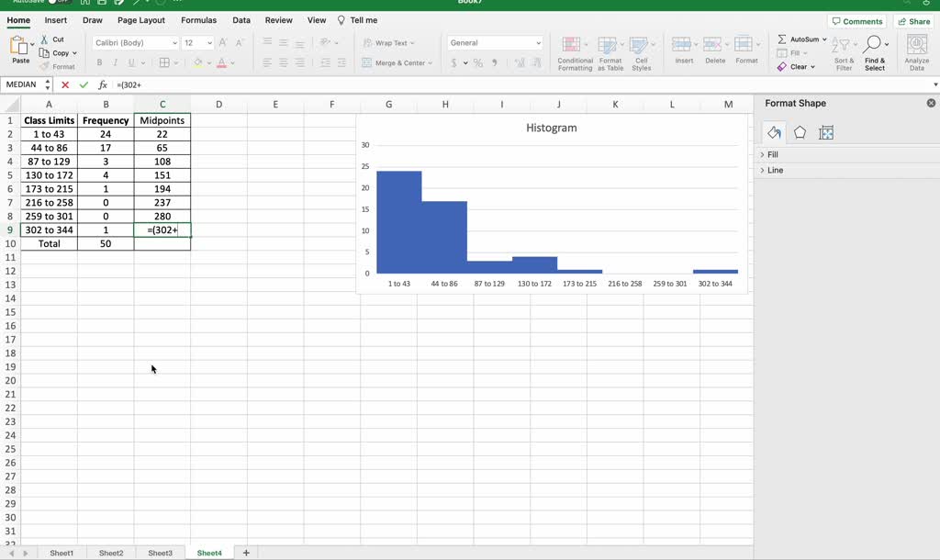Select the Fill & Line paint bucket icon
This screenshot has width=940, height=560.
(x=774, y=132)
